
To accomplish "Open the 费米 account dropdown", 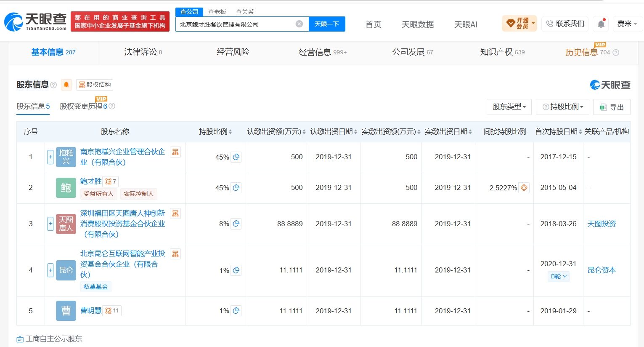I will click(x=627, y=24).
